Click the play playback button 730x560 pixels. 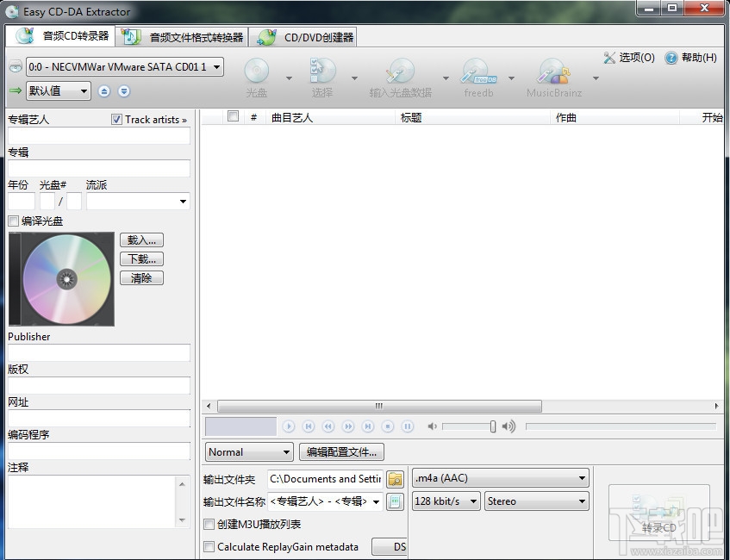pyautogui.click(x=288, y=426)
